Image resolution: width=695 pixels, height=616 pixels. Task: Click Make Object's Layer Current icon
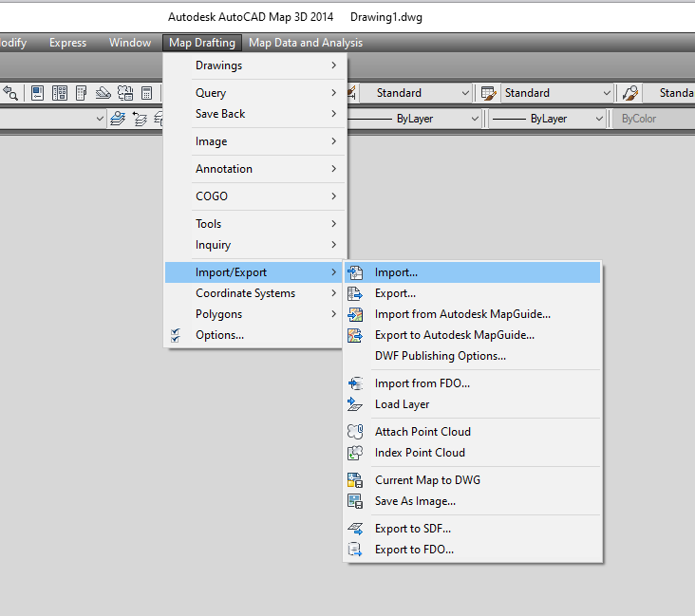[x=118, y=119]
